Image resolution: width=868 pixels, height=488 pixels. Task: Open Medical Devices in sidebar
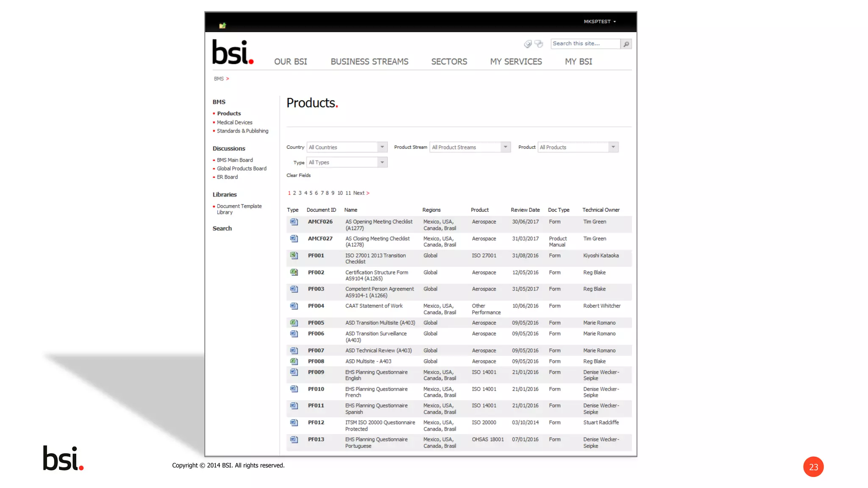click(x=234, y=122)
